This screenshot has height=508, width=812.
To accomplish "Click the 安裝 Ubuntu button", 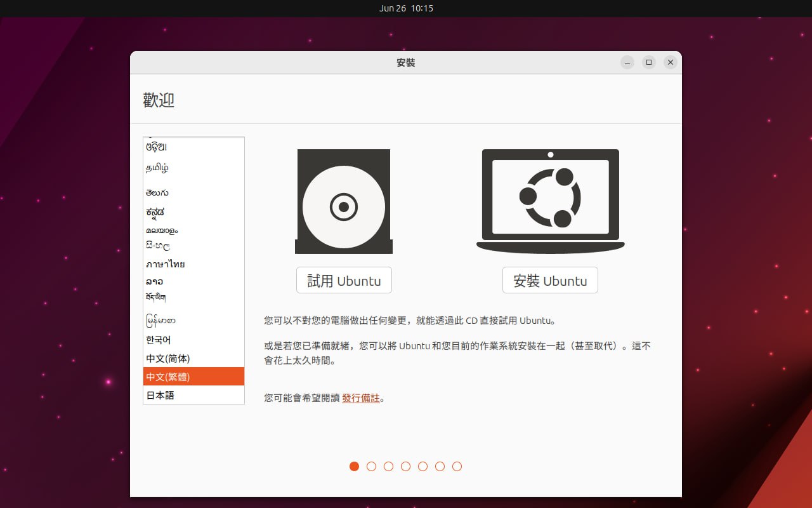I will [x=550, y=280].
